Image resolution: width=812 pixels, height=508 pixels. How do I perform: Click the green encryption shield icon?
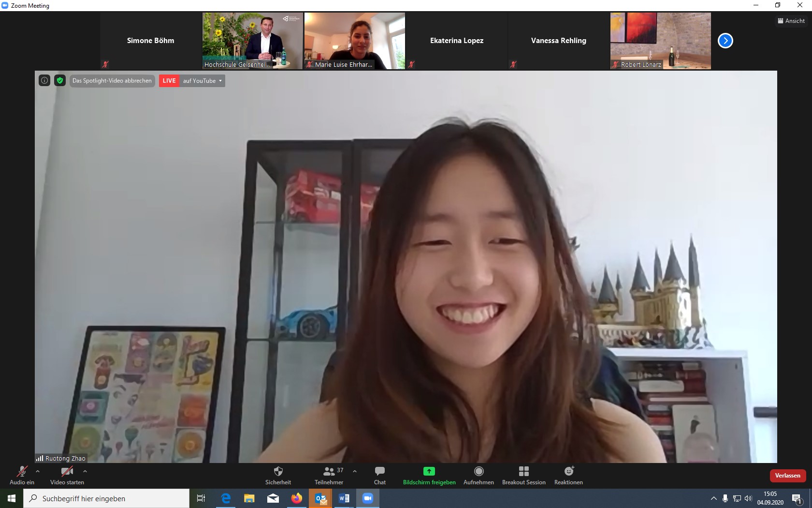60,81
